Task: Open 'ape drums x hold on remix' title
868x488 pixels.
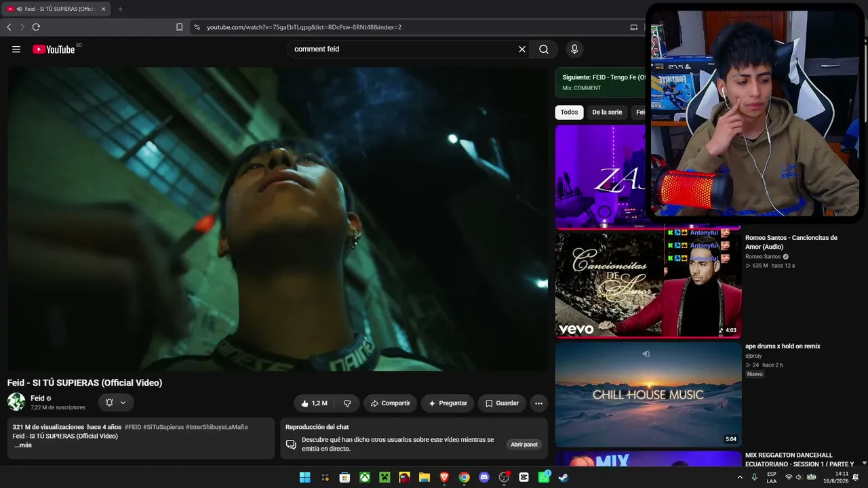Action: [783, 346]
